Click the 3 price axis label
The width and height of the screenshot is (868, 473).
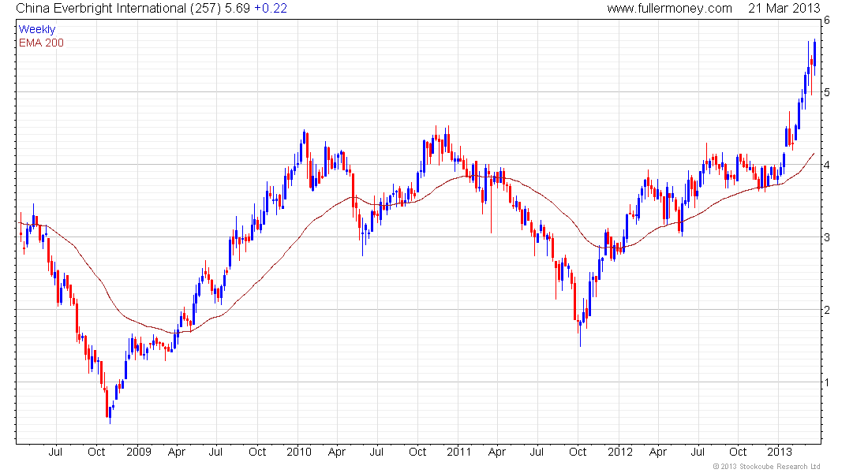point(827,237)
